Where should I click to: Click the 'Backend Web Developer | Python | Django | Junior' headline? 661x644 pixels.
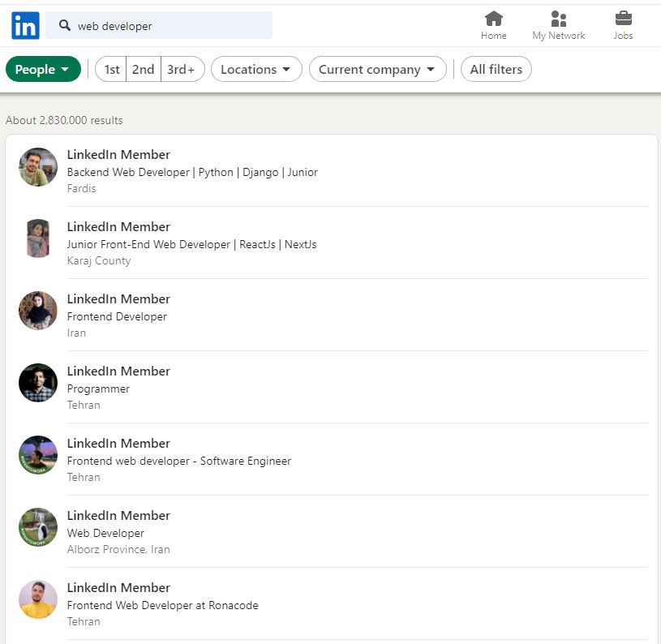tap(192, 173)
